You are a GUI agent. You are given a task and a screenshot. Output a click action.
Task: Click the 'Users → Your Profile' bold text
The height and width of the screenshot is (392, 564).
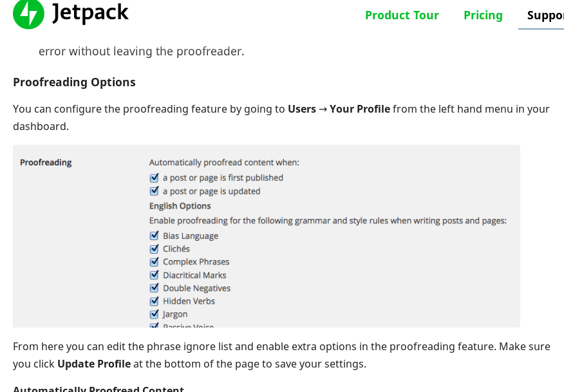(339, 109)
